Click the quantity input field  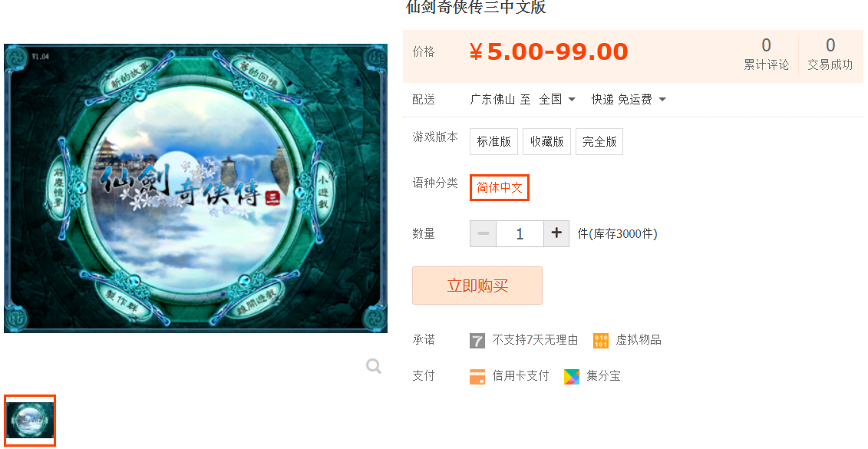[x=520, y=233]
